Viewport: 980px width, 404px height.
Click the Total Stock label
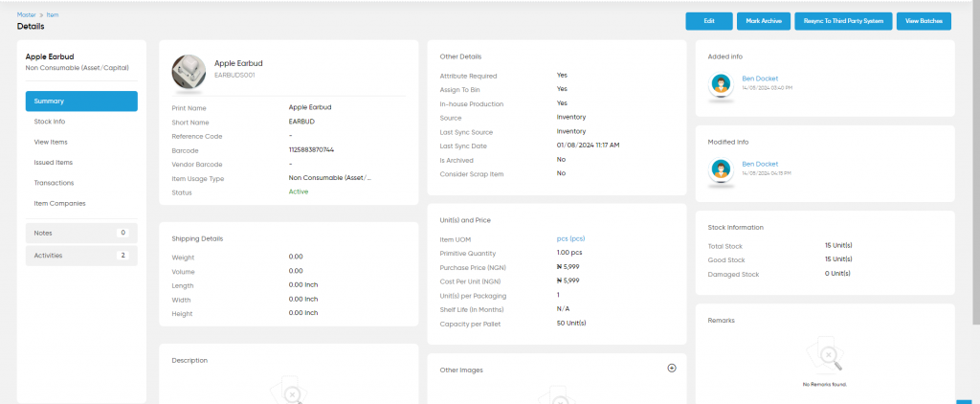click(725, 246)
